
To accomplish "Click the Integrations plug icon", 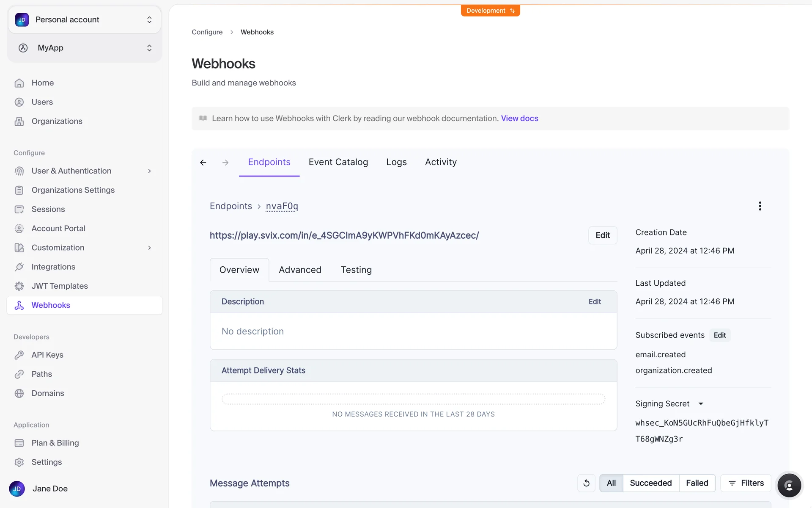I will [19, 267].
